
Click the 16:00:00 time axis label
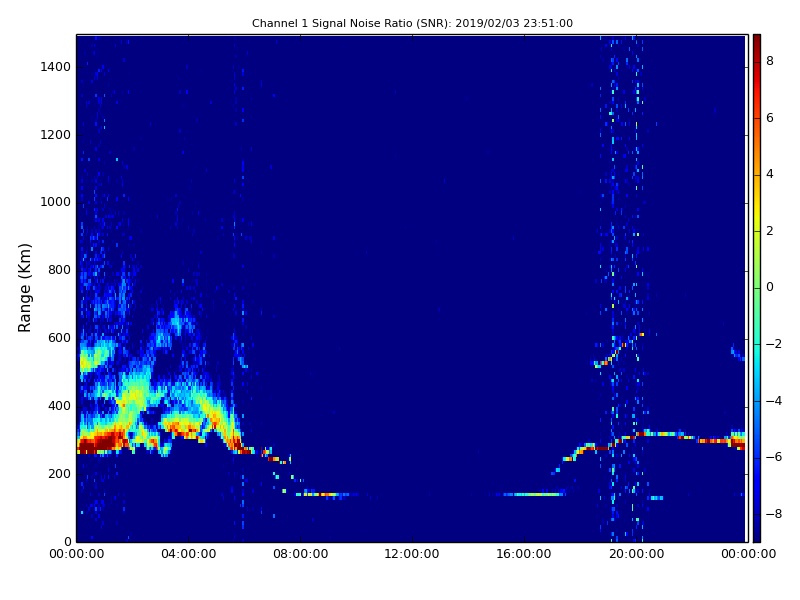coord(524,554)
